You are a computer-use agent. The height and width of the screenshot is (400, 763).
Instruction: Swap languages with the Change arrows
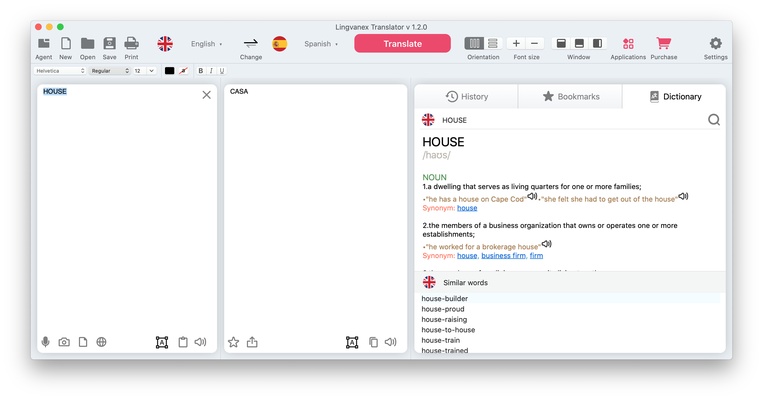pyautogui.click(x=251, y=44)
